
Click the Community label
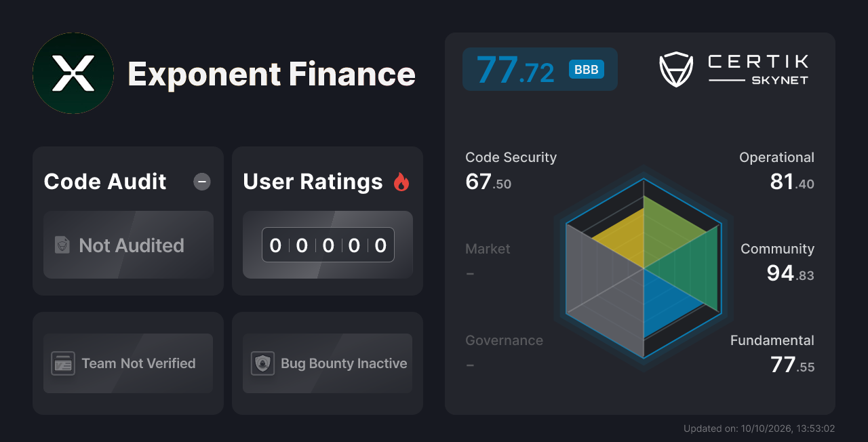click(x=777, y=249)
